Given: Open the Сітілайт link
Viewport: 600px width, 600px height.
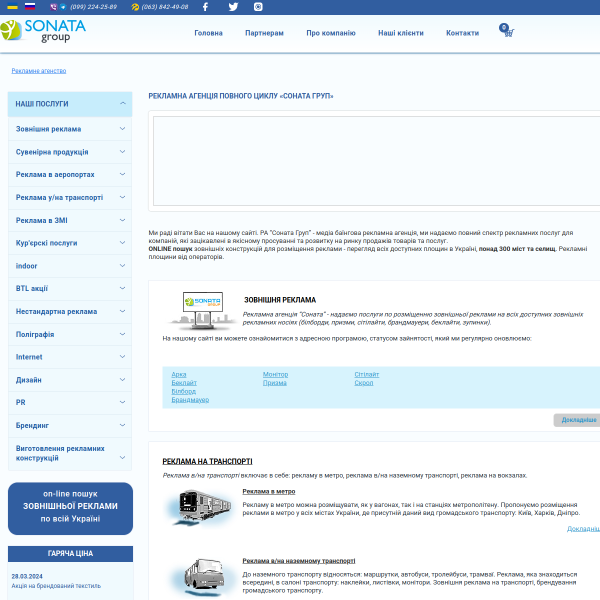Looking at the screenshot, I should tap(367, 374).
